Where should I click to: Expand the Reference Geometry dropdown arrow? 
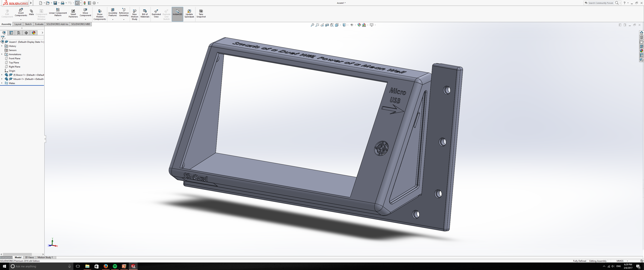tap(124, 19)
